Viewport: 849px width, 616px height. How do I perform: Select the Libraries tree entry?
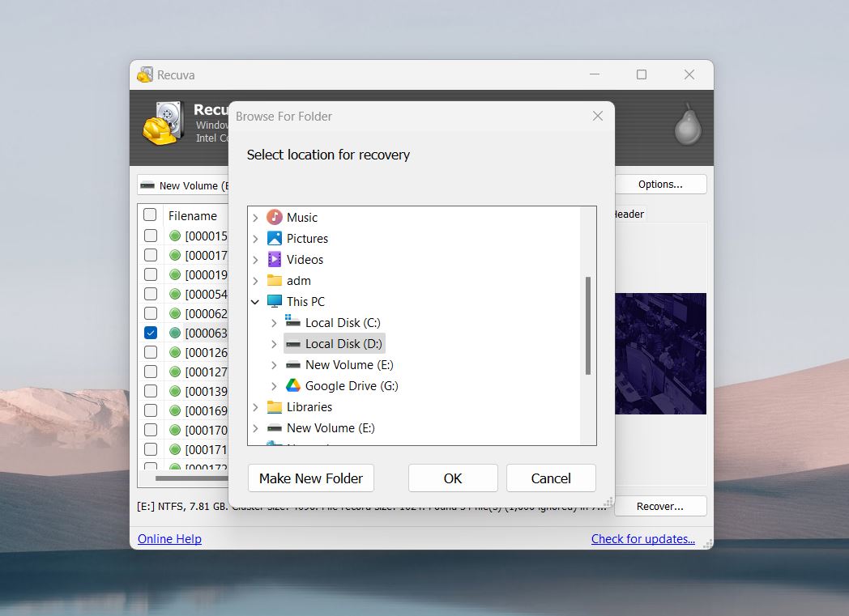tap(309, 407)
